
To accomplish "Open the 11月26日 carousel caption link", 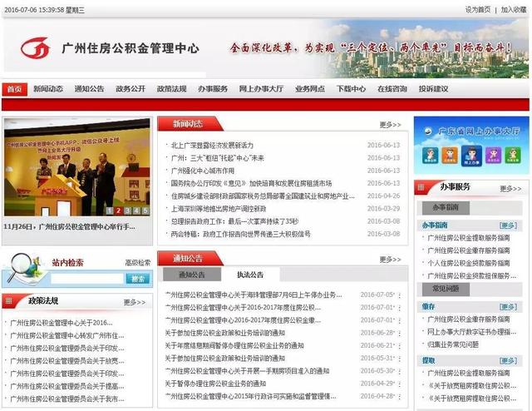I will 70,226.
